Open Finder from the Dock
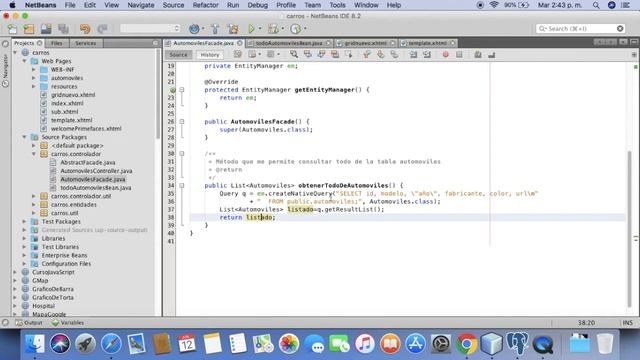This screenshot has width=640, height=360. [x=34, y=344]
